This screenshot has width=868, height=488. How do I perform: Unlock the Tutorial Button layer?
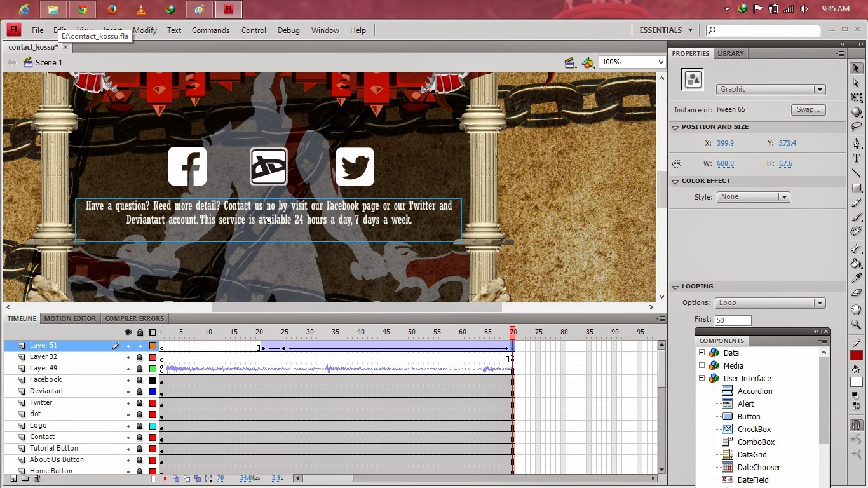pos(140,449)
